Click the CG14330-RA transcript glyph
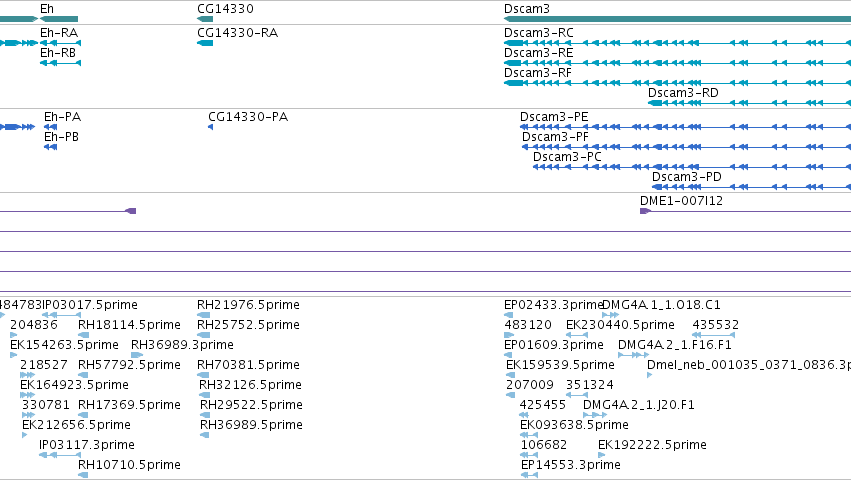This screenshot has width=851, height=480. 205,43
